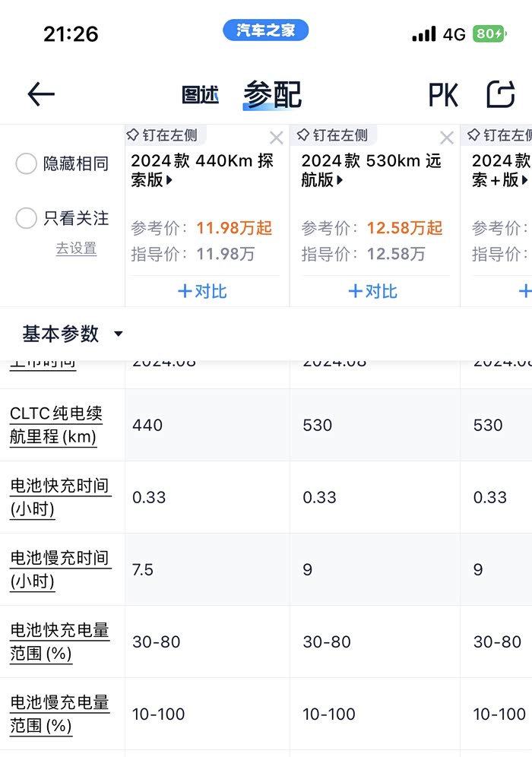532x757 pixels.
Task: Tap the 汽车之家 pill at top
Action: pos(265,30)
